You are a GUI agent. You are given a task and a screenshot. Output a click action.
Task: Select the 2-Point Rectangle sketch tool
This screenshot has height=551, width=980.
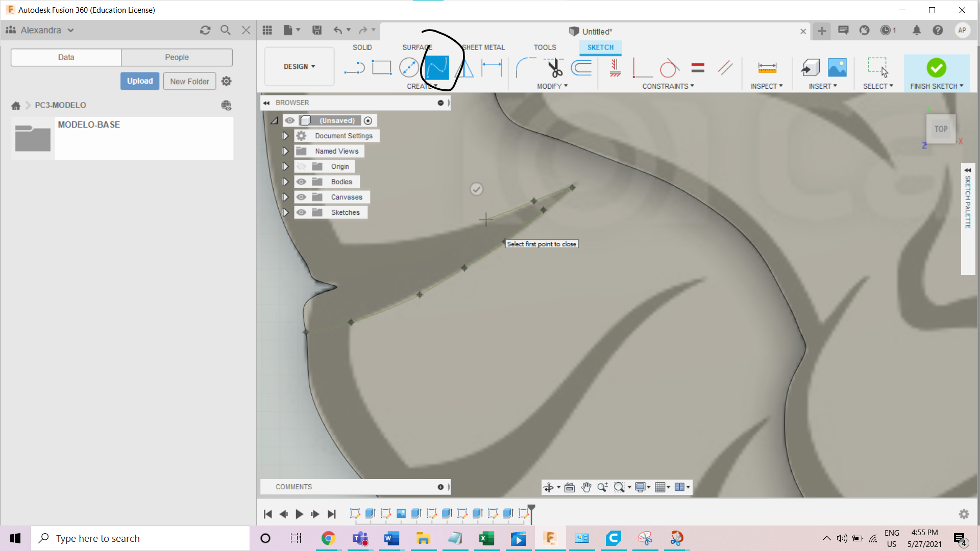pos(381,67)
